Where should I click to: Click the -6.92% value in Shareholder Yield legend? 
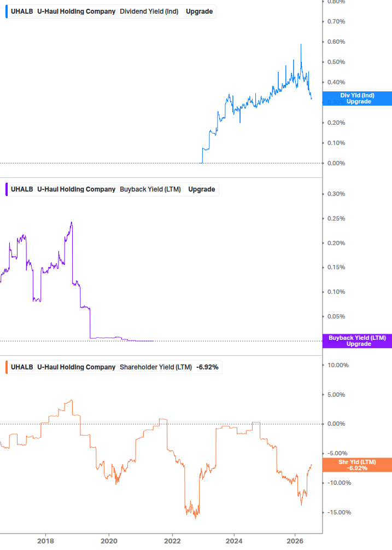[x=207, y=367]
